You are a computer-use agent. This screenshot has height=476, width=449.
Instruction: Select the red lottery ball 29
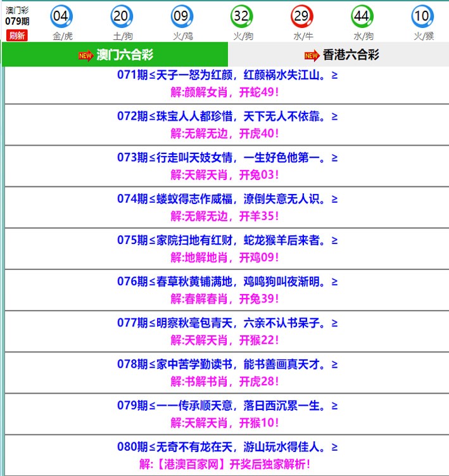301,16
